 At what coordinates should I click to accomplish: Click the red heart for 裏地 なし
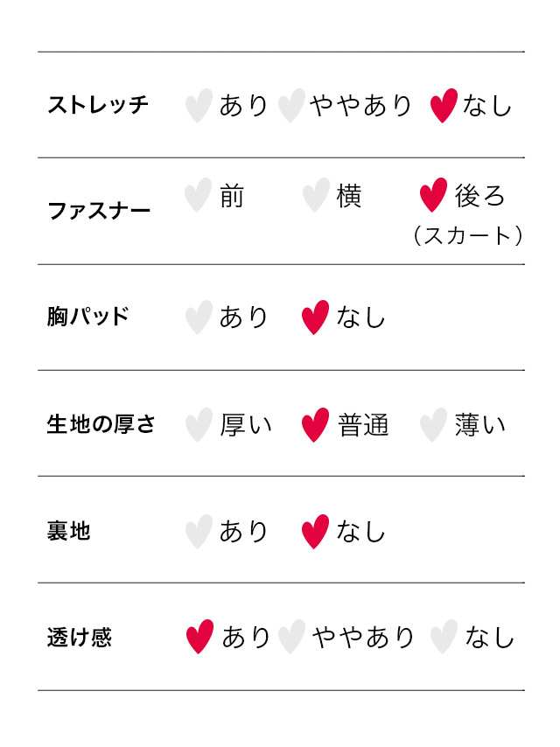click(x=315, y=531)
